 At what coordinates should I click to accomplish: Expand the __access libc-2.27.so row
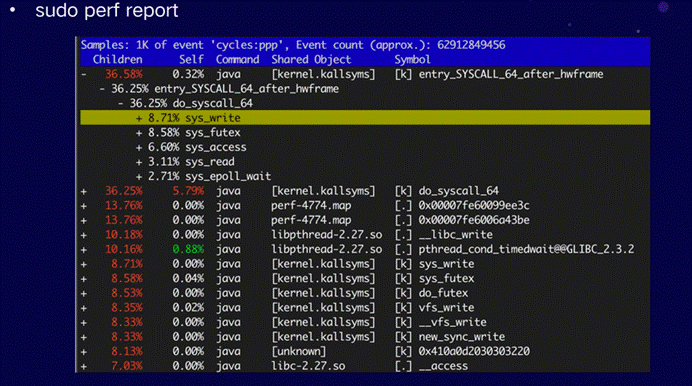84,366
